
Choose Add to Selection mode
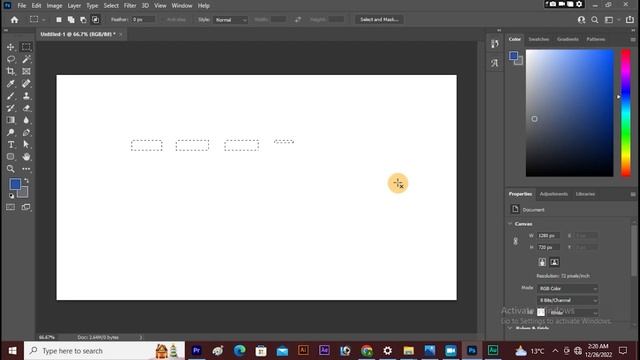click(x=71, y=20)
